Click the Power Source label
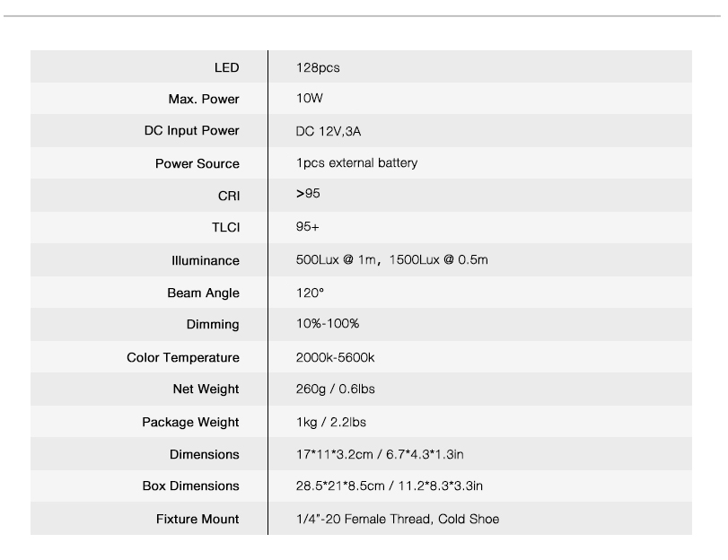728x560 pixels. coord(197,163)
